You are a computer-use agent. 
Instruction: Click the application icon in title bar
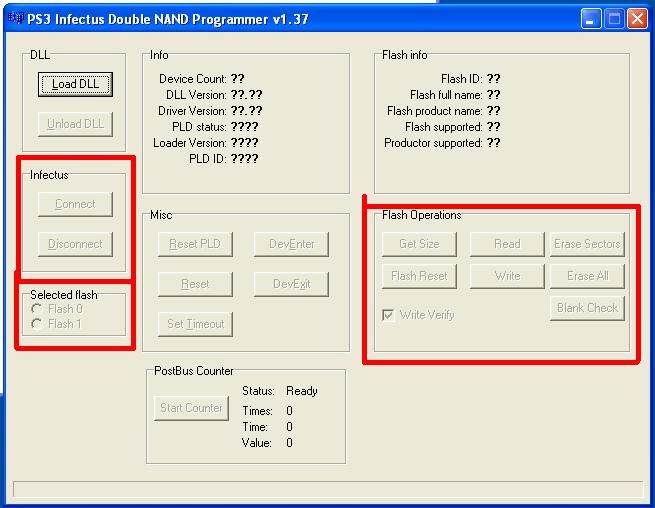pos(16,18)
